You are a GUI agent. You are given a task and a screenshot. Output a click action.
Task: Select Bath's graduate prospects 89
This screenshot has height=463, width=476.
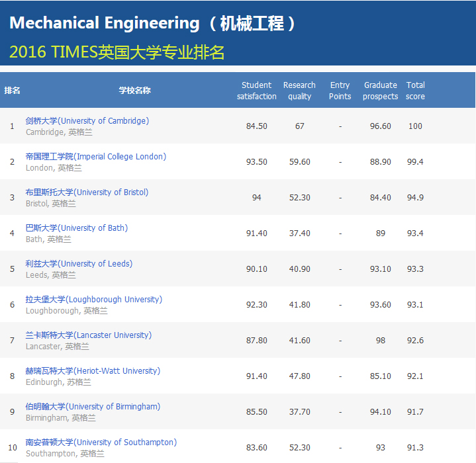(381, 233)
